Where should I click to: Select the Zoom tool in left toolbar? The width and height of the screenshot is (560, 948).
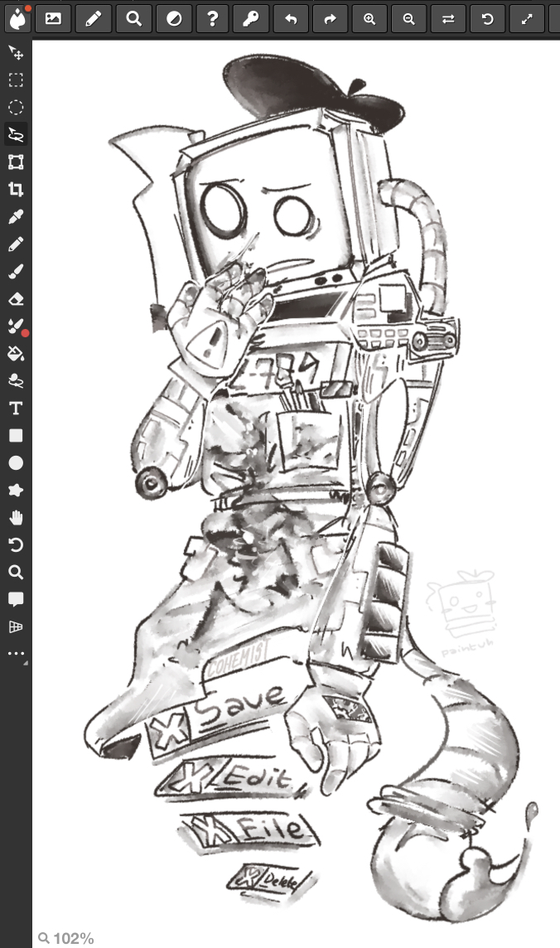(16, 572)
